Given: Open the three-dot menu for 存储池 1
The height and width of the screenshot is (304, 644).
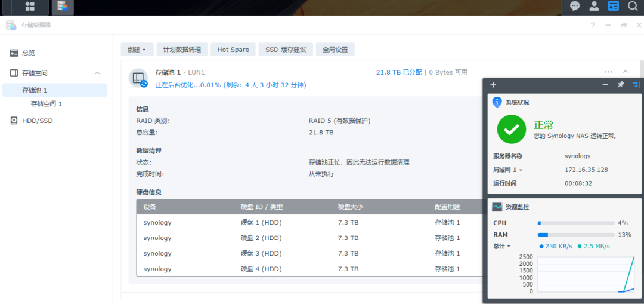Looking at the screenshot, I should click(608, 72).
